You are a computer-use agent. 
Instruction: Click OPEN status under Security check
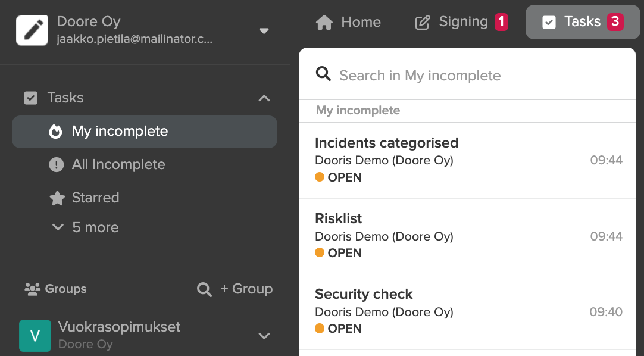[345, 329]
